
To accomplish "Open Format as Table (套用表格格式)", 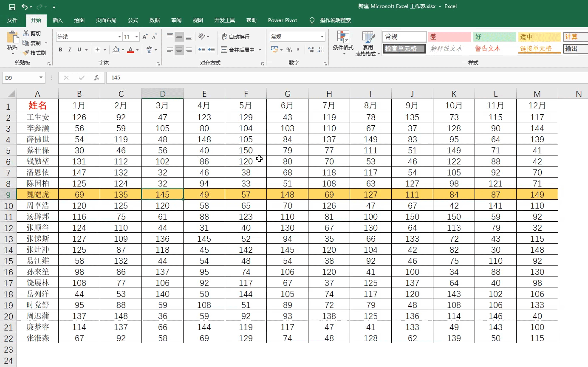I will pyautogui.click(x=367, y=43).
